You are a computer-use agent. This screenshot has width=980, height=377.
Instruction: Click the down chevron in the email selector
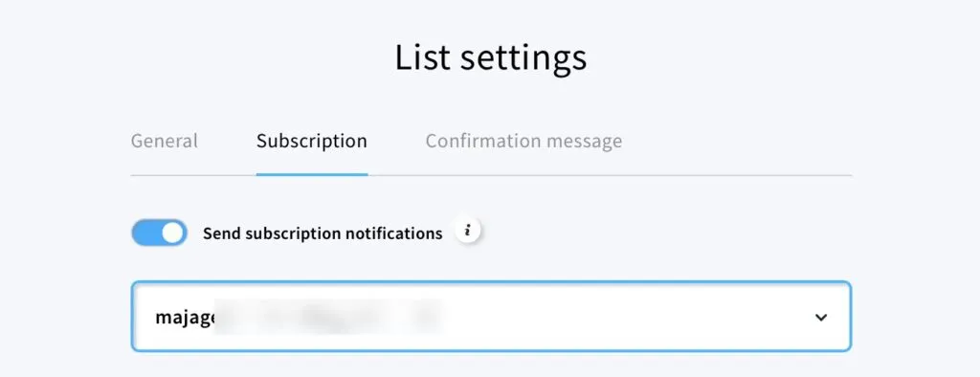coord(821,318)
